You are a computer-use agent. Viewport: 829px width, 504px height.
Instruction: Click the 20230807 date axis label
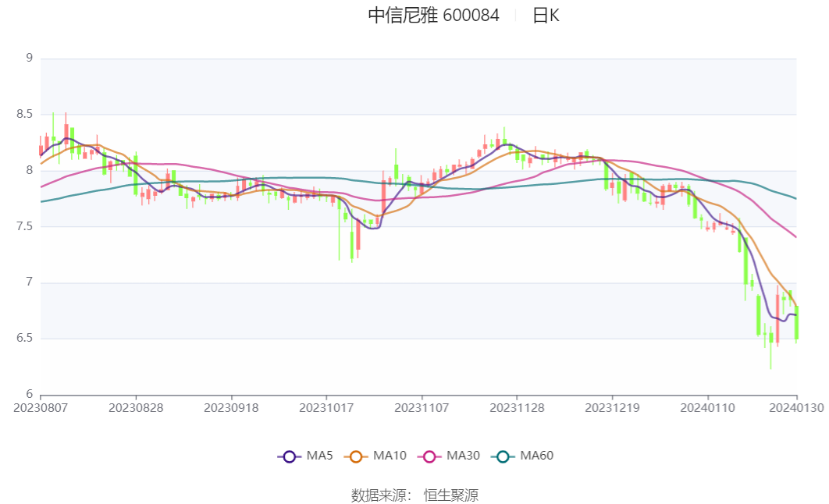click(x=41, y=408)
